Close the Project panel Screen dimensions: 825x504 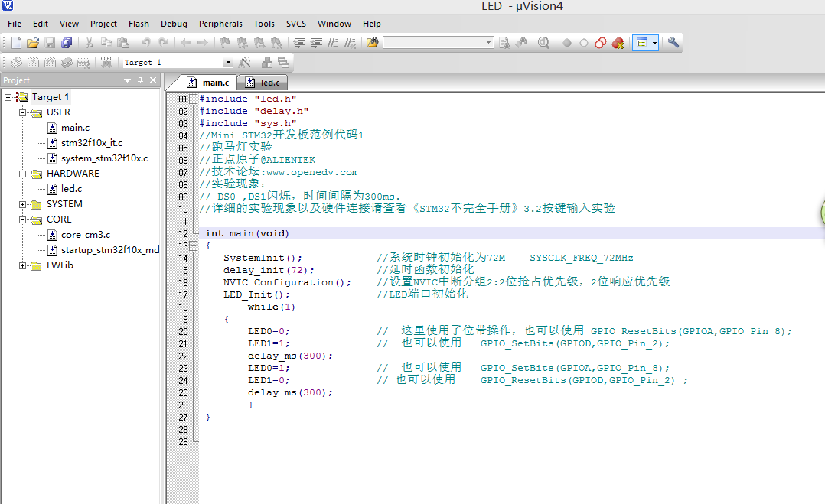[x=153, y=80]
